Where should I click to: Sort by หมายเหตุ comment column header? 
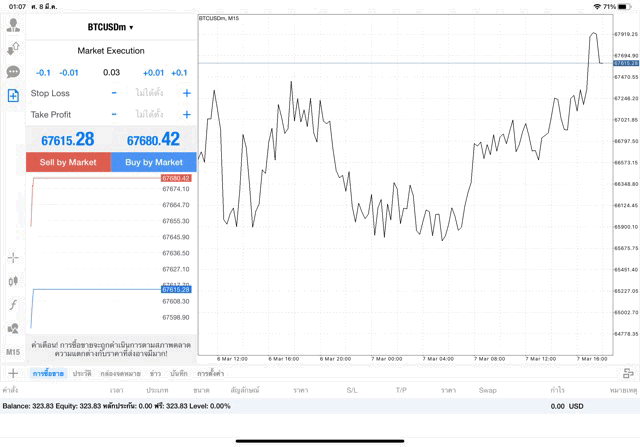point(623,390)
